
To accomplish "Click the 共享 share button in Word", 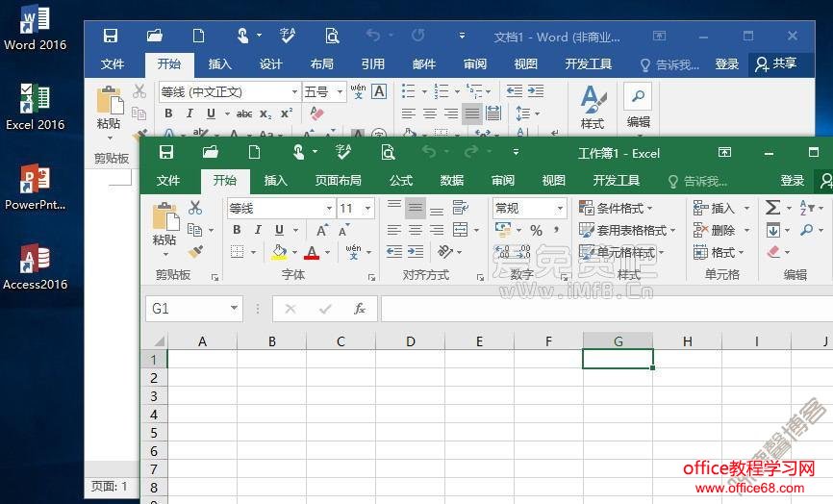I will click(x=776, y=64).
